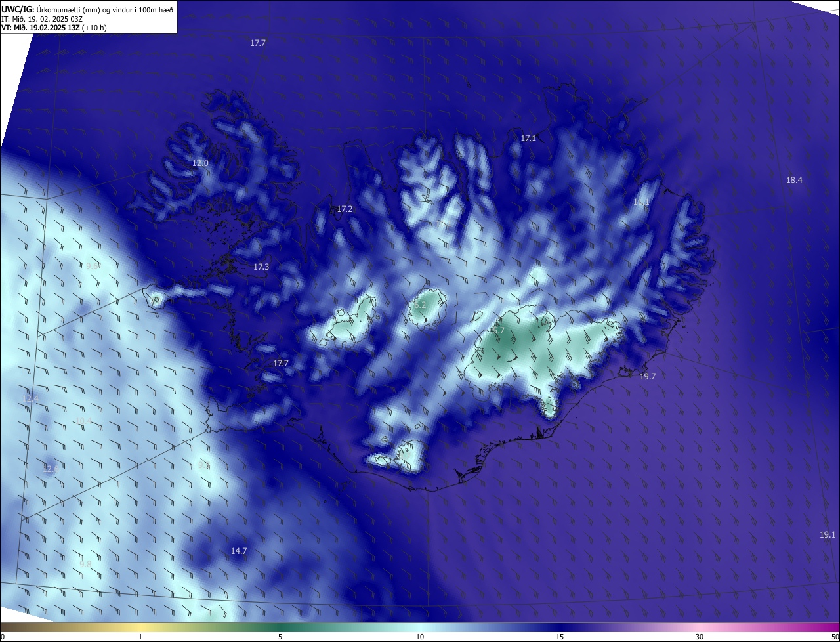Click the 18.4 value label

click(x=794, y=180)
